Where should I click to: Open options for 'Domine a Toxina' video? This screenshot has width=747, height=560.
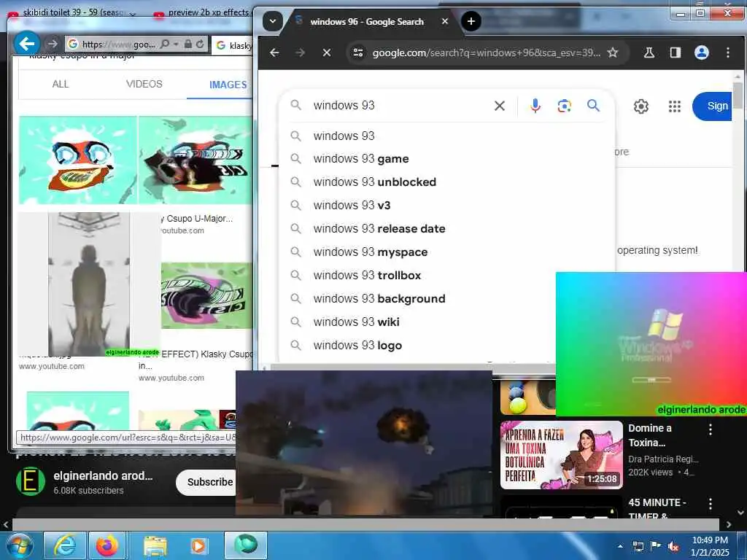pos(711,429)
